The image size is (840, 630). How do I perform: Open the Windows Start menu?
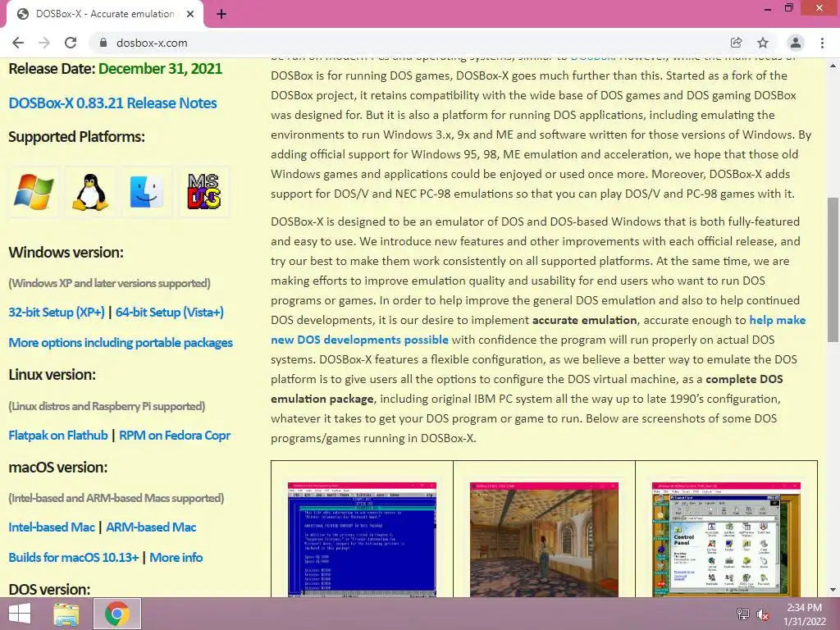click(x=20, y=614)
